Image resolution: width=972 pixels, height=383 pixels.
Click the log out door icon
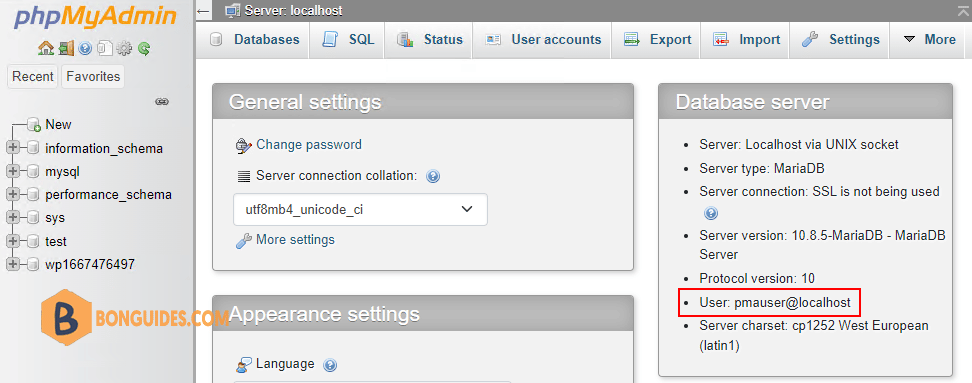(66, 48)
